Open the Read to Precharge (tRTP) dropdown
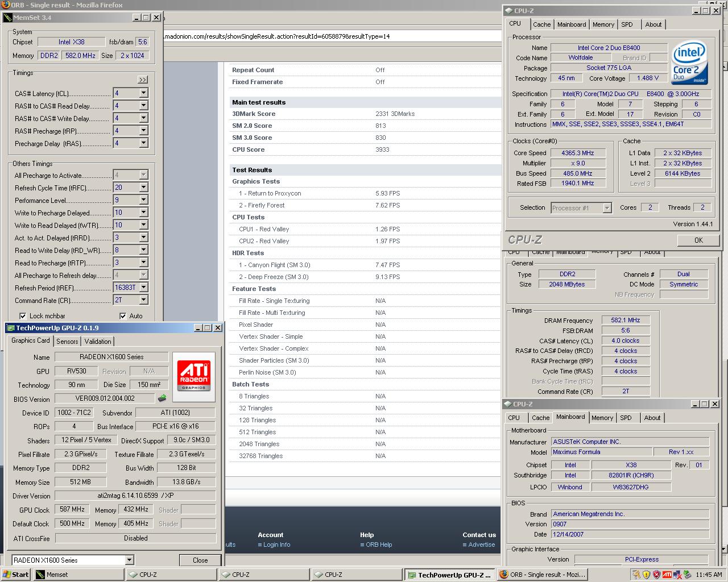Image resolution: width=728 pixels, height=582 pixels. coord(143,263)
